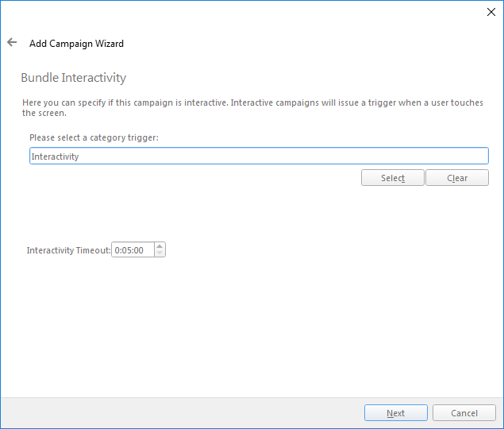
Task: Select the seconds portion of the timeout
Action: (x=138, y=250)
